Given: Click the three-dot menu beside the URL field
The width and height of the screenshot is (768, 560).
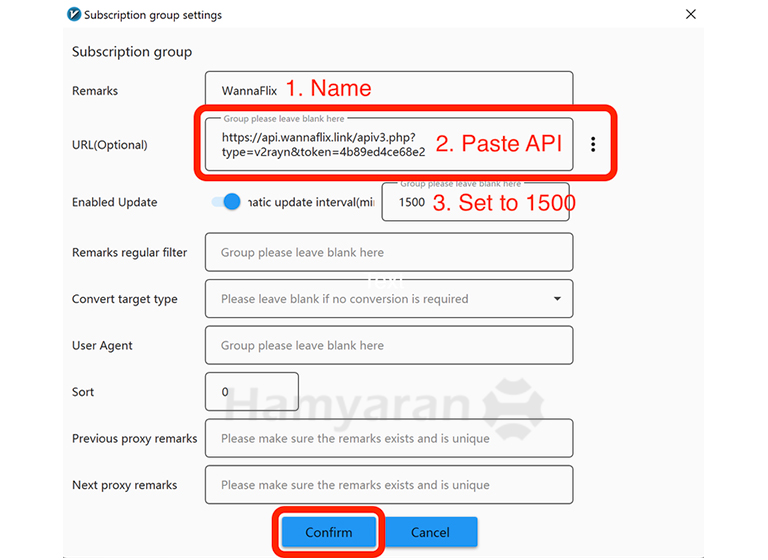Looking at the screenshot, I should point(593,145).
